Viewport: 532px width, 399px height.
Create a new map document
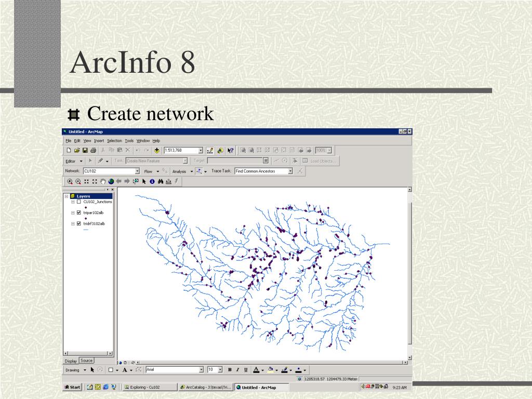coord(69,150)
